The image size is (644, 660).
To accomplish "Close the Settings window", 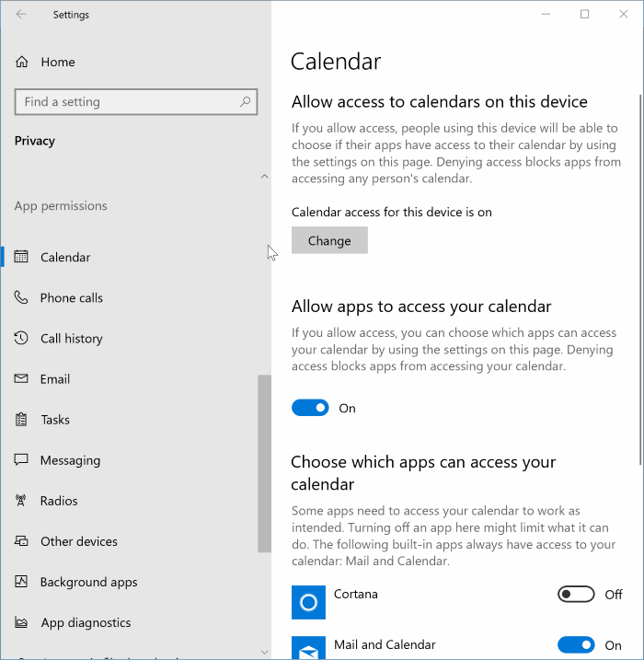I will pos(624,15).
